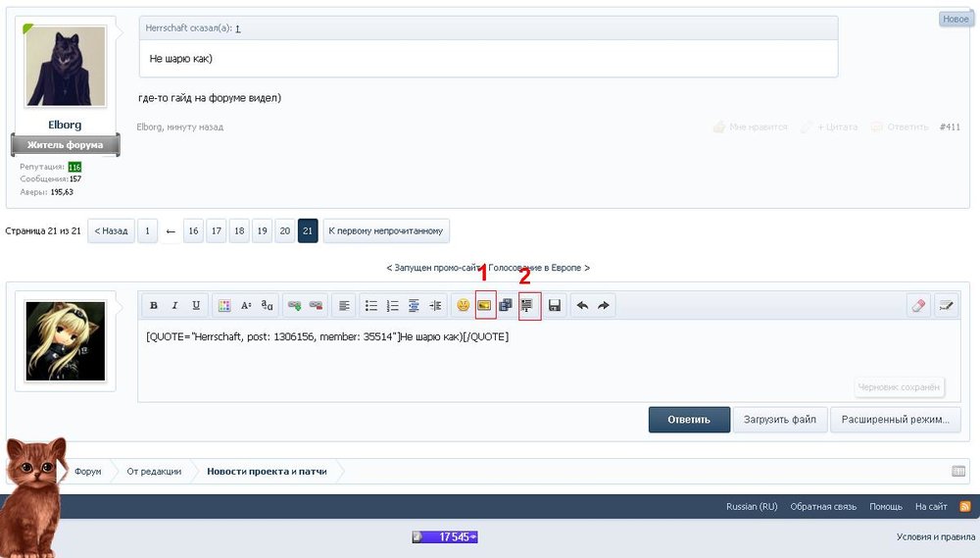Open the smilies panel
The width and height of the screenshot is (980, 558).
click(x=464, y=306)
